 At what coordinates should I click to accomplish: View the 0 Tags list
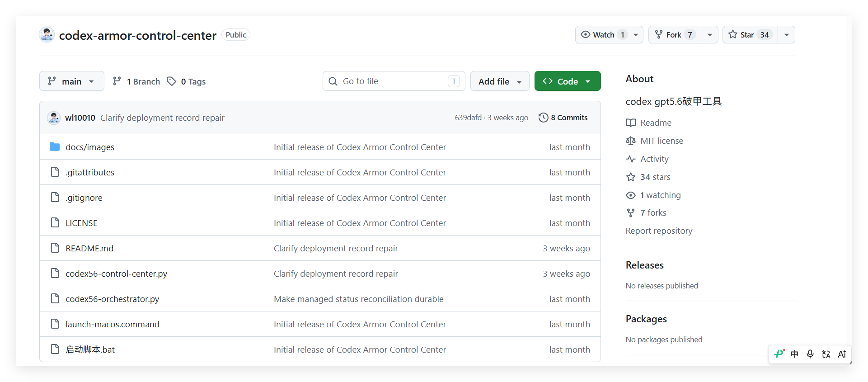pyautogui.click(x=187, y=81)
